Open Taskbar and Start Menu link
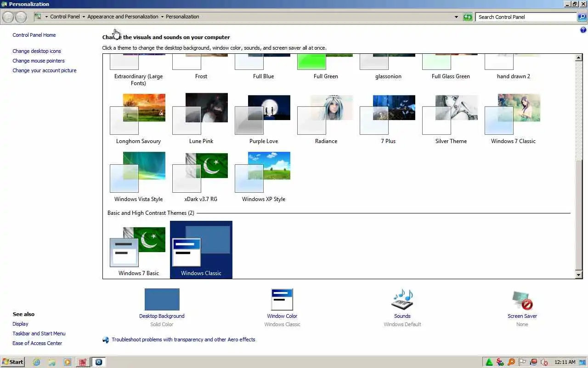This screenshot has height=368, width=588. click(39, 333)
